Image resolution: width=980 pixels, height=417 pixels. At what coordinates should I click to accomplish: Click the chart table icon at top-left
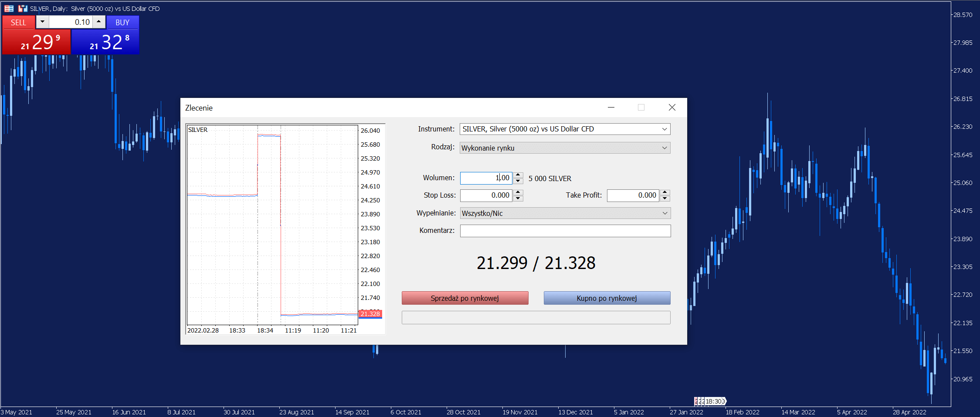click(9, 8)
